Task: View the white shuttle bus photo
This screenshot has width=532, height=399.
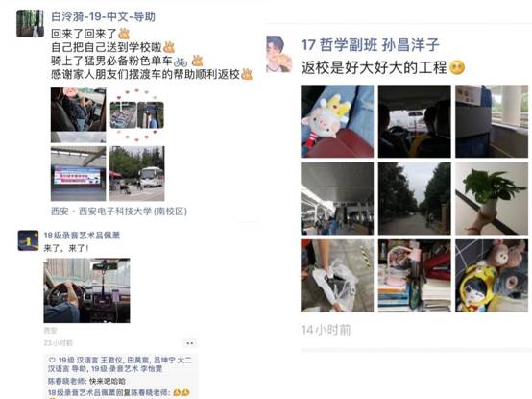Action: (137, 173)
